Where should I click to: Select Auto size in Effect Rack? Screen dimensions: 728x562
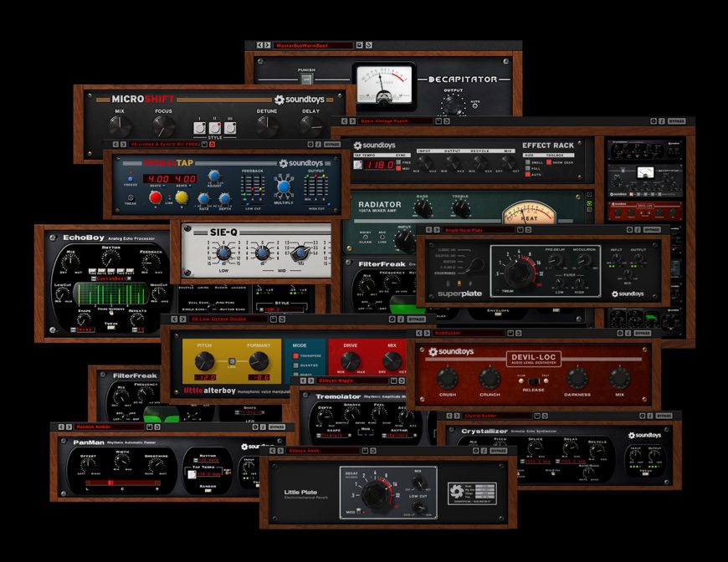point(528,175)
